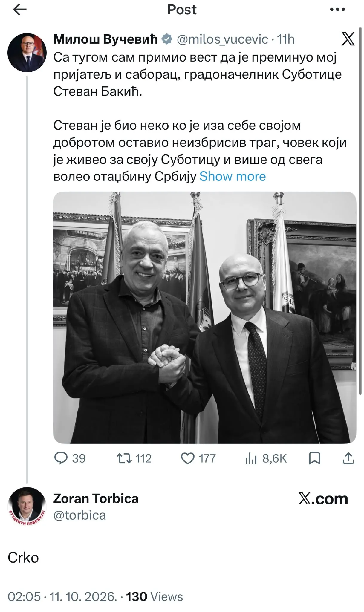This screenshot has width=364, height=612.
Task: Share the tweet using the upload arrow icon
Action: point(348,458)
